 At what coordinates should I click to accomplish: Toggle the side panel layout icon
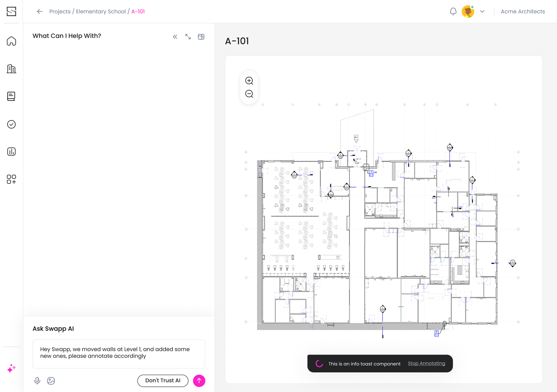(201, 37)
